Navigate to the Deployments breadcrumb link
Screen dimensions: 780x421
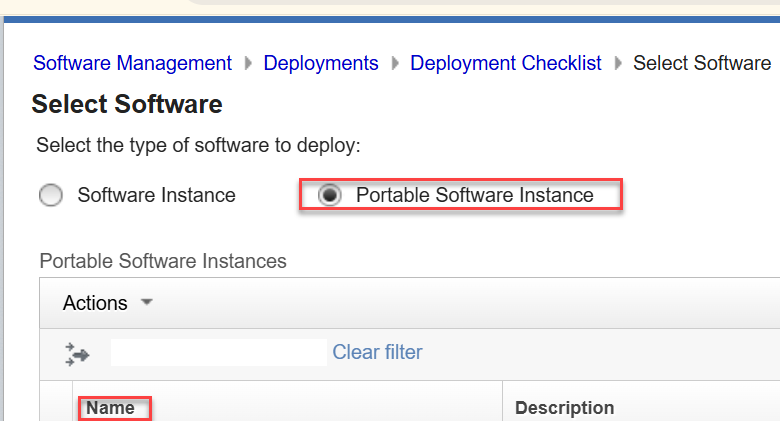[321, 64]
